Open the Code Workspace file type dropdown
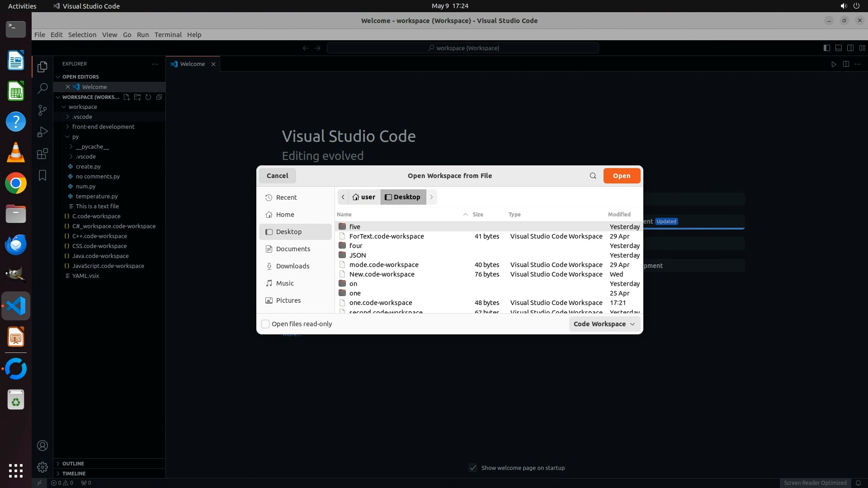 [x=604, y=324]
